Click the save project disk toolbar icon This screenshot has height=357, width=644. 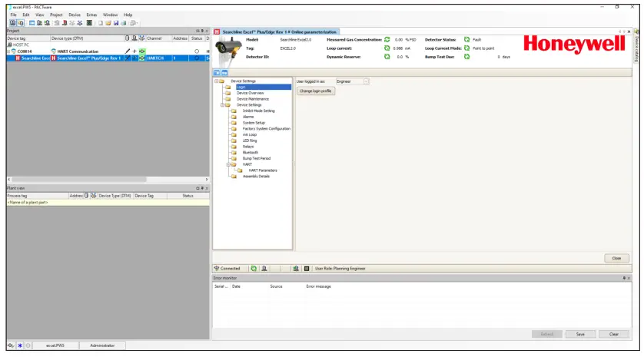[x=116, y=23]
